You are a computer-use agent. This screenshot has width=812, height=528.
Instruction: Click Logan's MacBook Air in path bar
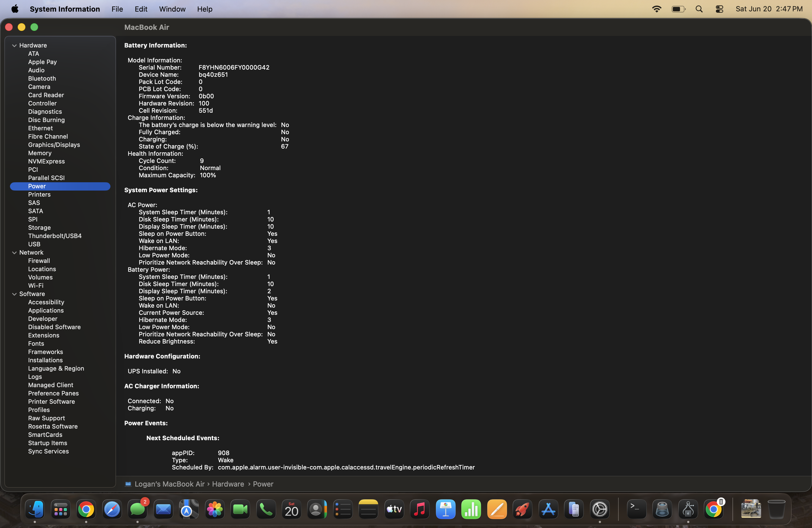tap(170, 484)
